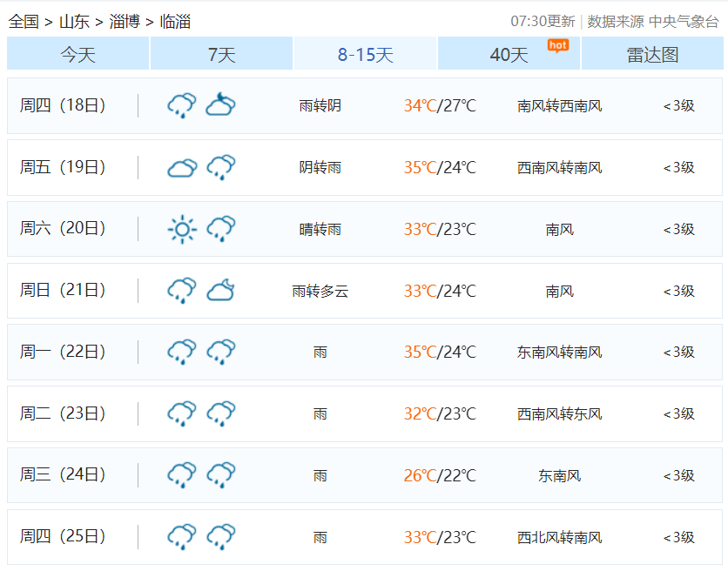Screen dimensions: 728x571
Task: Select the 周三 (24日) date label
Action: (x=63, y=475)
